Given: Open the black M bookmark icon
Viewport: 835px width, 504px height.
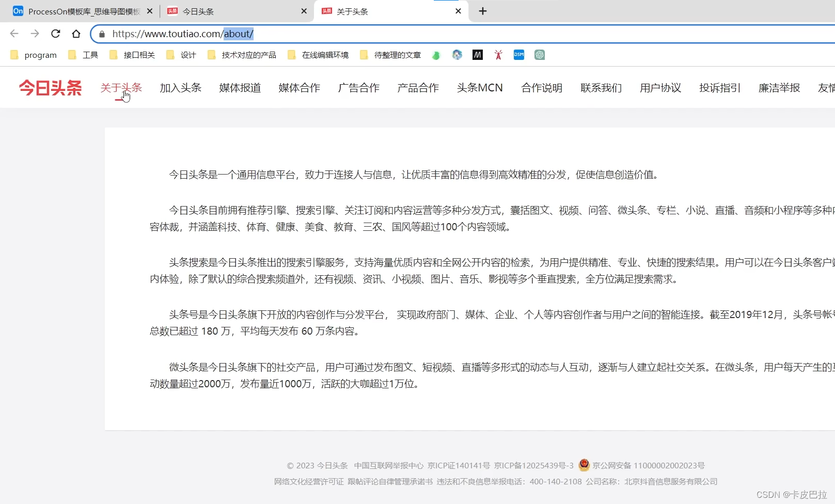Looking at the screenshot, I should 478,55.
